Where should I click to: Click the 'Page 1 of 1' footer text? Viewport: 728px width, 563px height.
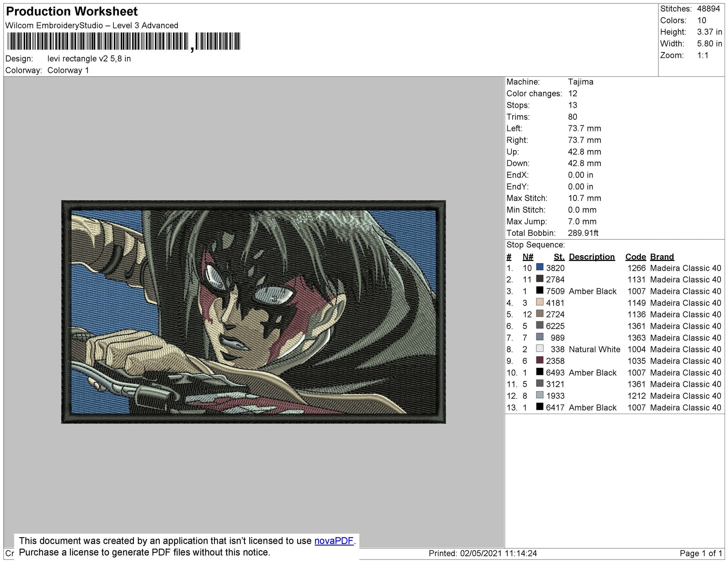click(700, 553)
